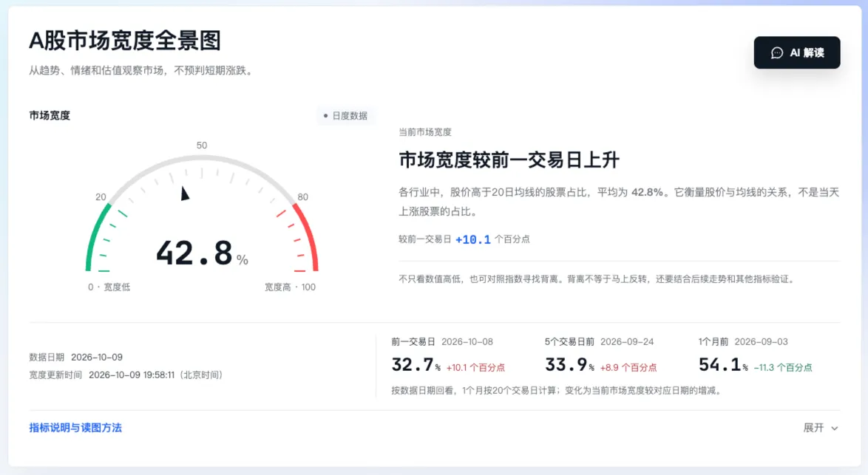Click the gauge label 80
This screenshot has height=475, width=868.
303,197
